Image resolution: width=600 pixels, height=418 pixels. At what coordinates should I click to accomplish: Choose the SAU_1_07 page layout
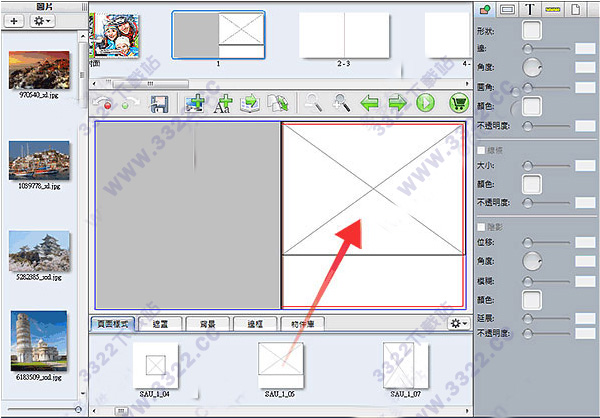coord(406,365)
